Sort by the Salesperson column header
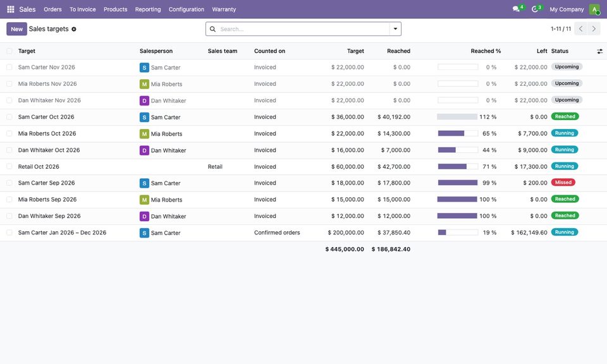The width and height of the screenshot is (607, 364). (156, 51)
